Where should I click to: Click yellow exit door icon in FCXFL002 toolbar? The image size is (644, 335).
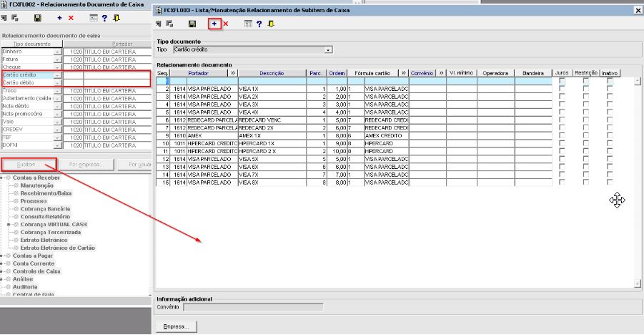(117, 18)
